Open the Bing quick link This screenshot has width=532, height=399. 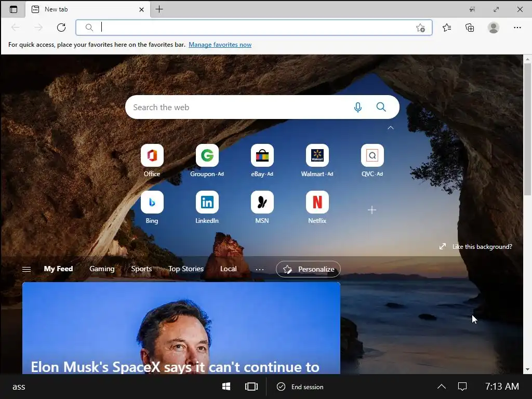152,207
